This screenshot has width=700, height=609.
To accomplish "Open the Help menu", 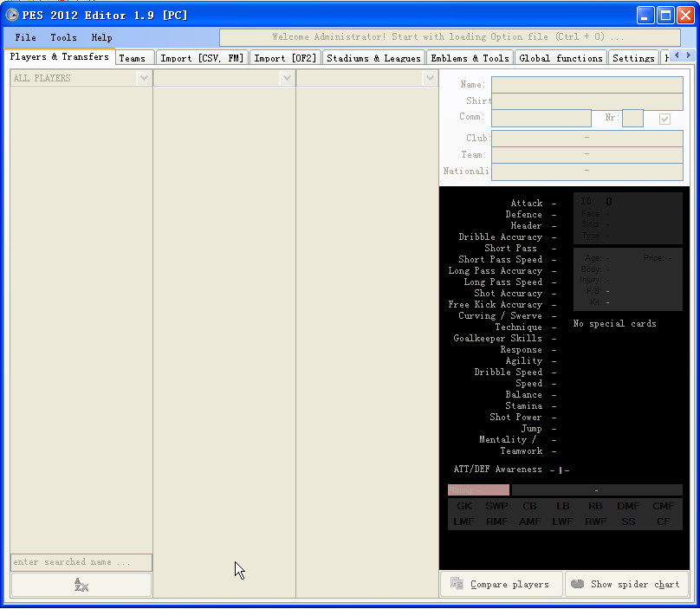I will 101,37.
